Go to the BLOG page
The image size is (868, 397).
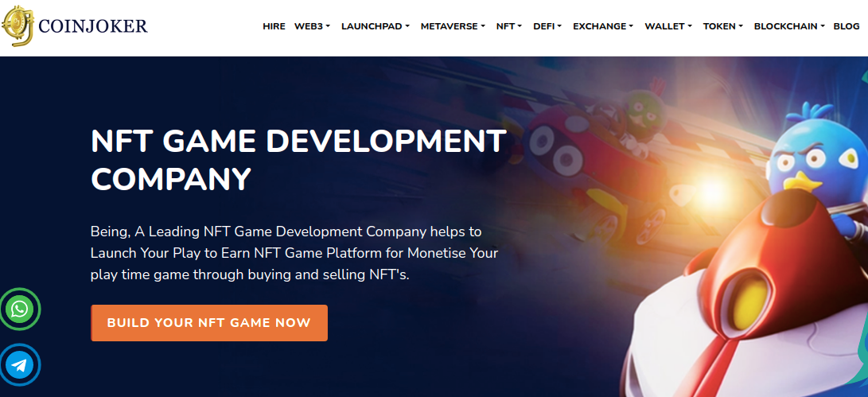[847, 26]
